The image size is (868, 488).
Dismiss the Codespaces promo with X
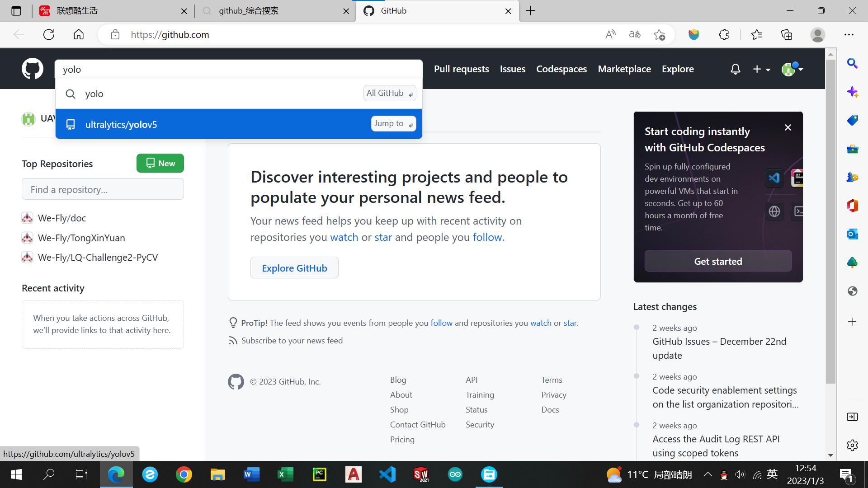click(788, 127)
